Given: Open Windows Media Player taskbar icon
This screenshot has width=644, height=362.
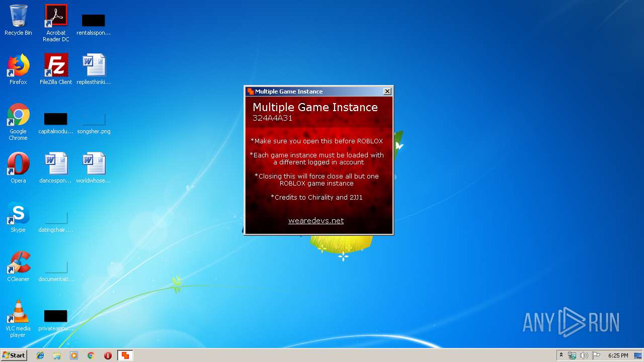Looking at the screenshot, I should click(x=74, y=355).
